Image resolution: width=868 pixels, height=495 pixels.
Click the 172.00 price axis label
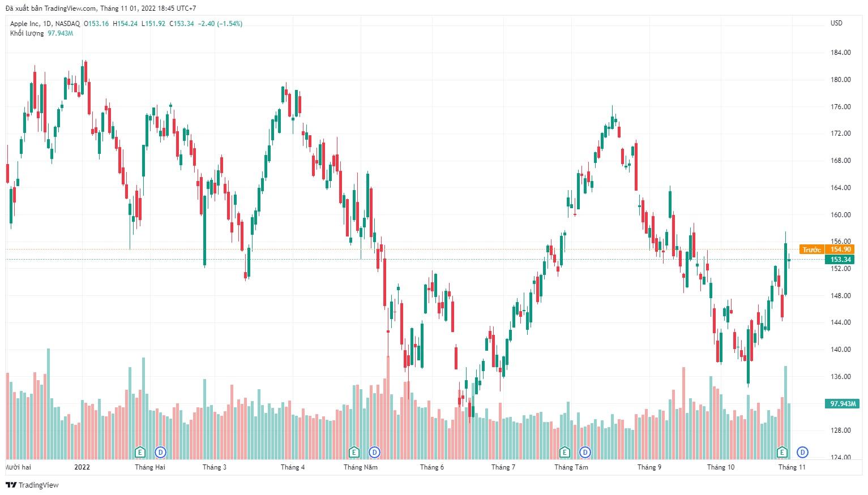[x=840, y=134]
